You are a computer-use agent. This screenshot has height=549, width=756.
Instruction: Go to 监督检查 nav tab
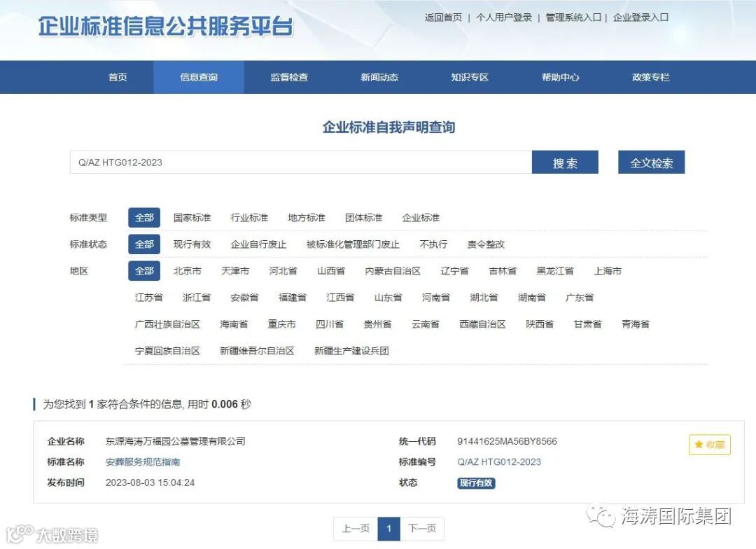[289, 77]
